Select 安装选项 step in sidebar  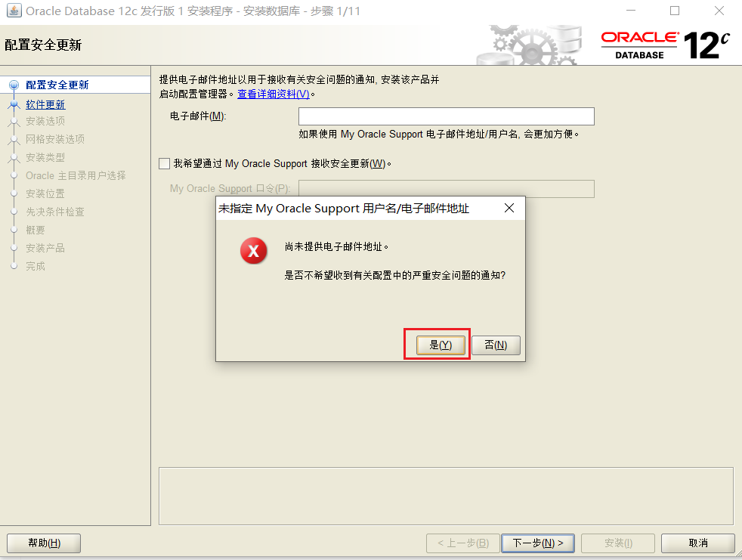pyautogui.click(x=45, y=121)
